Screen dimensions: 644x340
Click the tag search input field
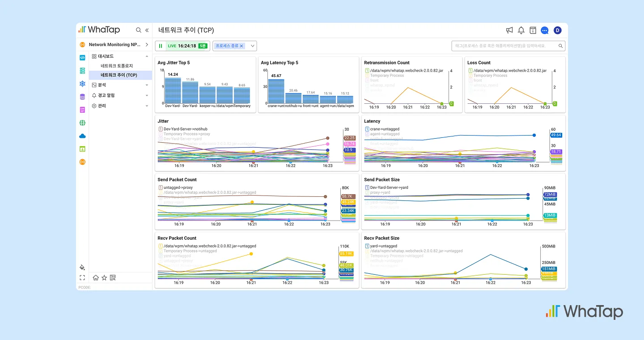pos(508,46)
